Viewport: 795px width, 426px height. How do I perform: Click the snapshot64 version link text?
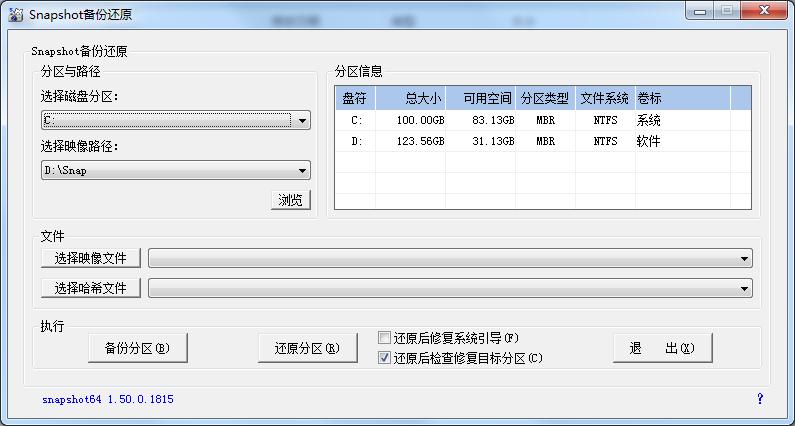[108, 399]
